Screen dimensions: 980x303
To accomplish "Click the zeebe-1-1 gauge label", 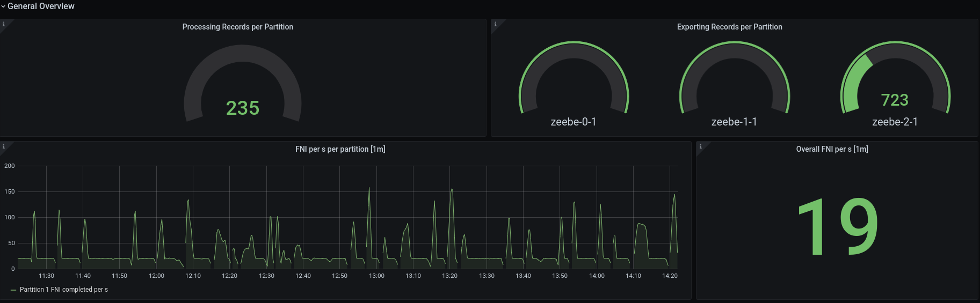I will pyautogui.click(x=734, y=122).
